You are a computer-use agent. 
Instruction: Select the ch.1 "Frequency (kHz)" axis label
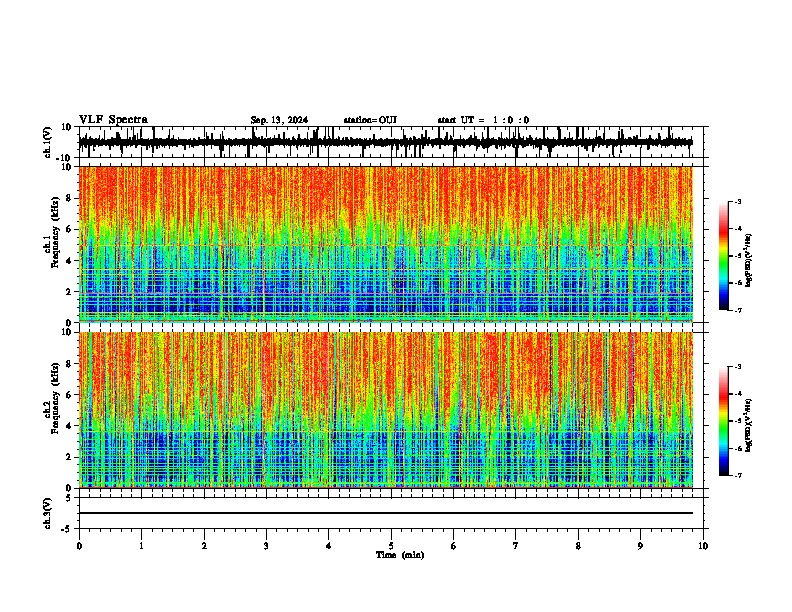(55, 232)
